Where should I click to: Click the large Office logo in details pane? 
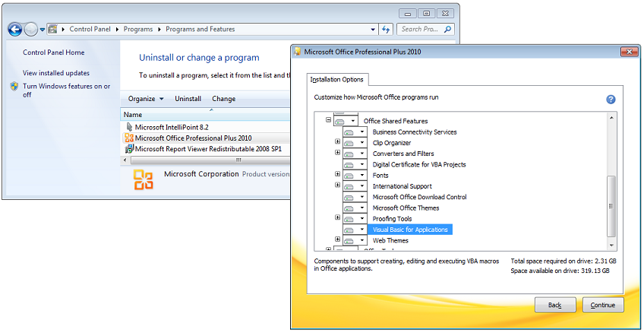point(144,180)
